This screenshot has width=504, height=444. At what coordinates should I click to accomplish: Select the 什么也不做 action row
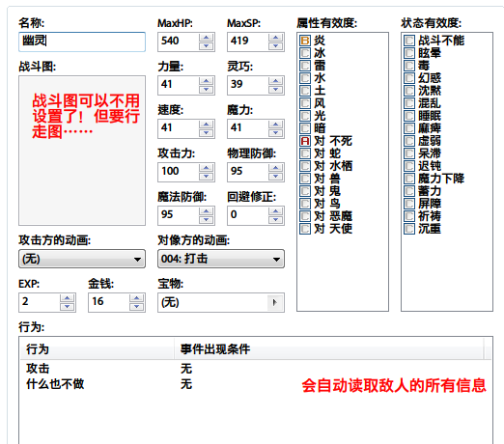[256, 384]
